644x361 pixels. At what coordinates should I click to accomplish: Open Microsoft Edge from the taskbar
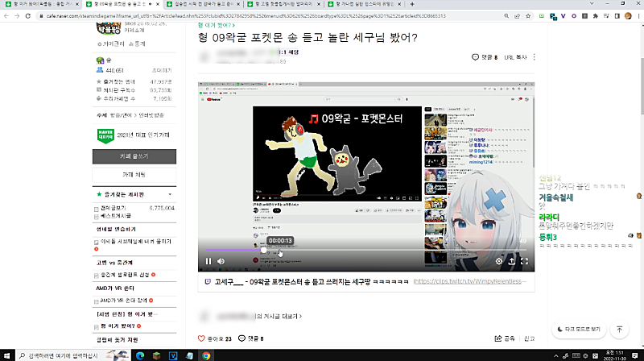(x=140, y=355)
